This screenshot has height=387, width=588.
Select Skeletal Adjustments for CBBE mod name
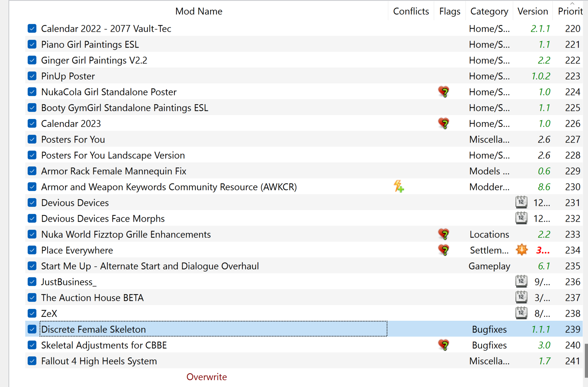[104, 345]
